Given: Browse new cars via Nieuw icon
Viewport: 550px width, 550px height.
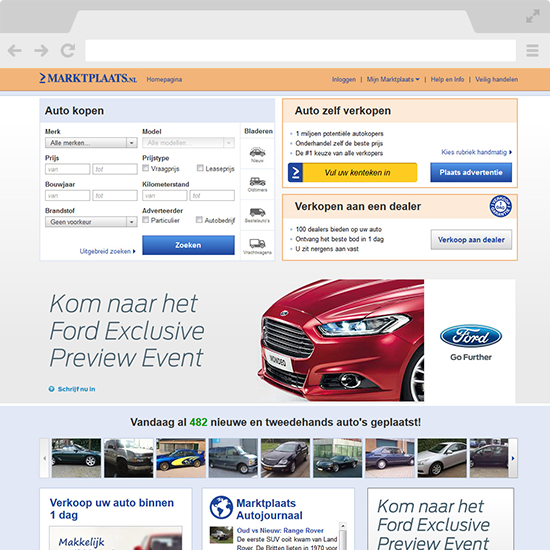Looking at the screenshot, I should [257, 154].
